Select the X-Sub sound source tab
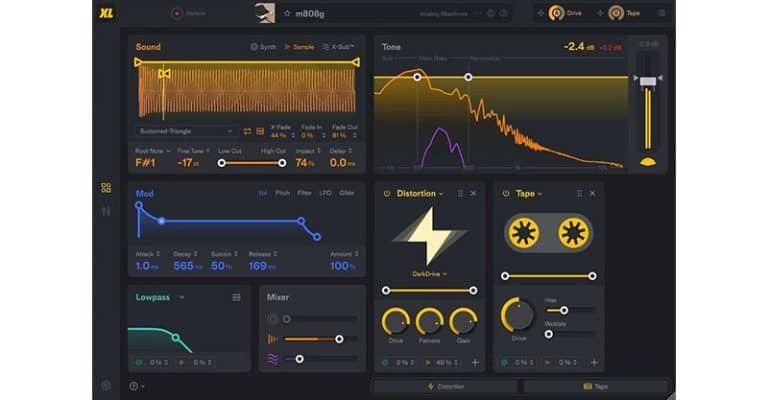Screen dimensions: 768x400 338,47
